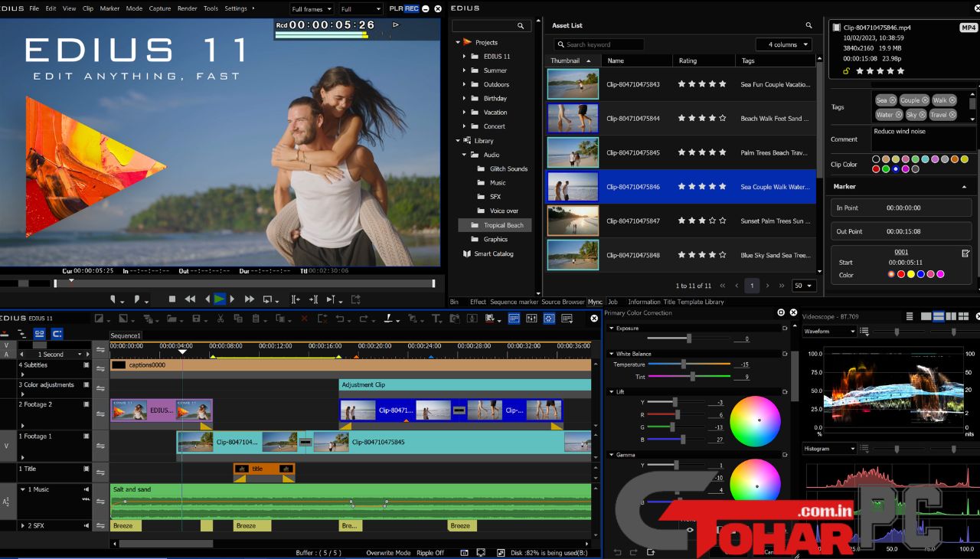980x559 pixels.
Task: Open the Histogram scope type dropdown
Action: pyautogui.click(x=829, y=449)
